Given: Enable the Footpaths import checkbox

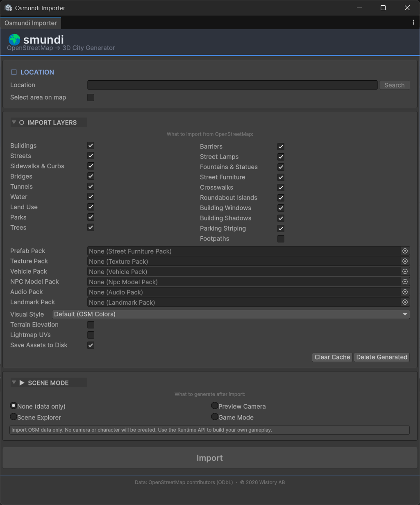Looking at the screenshot, I should click(281, 238).
